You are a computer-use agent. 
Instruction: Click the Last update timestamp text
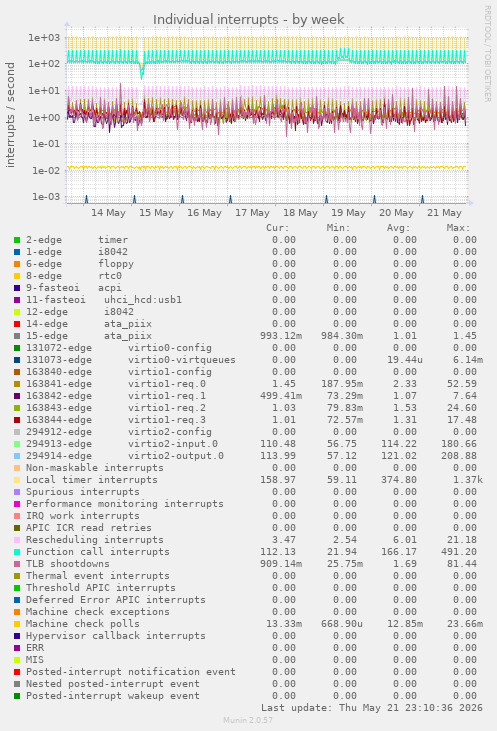(x=372, y=708)
